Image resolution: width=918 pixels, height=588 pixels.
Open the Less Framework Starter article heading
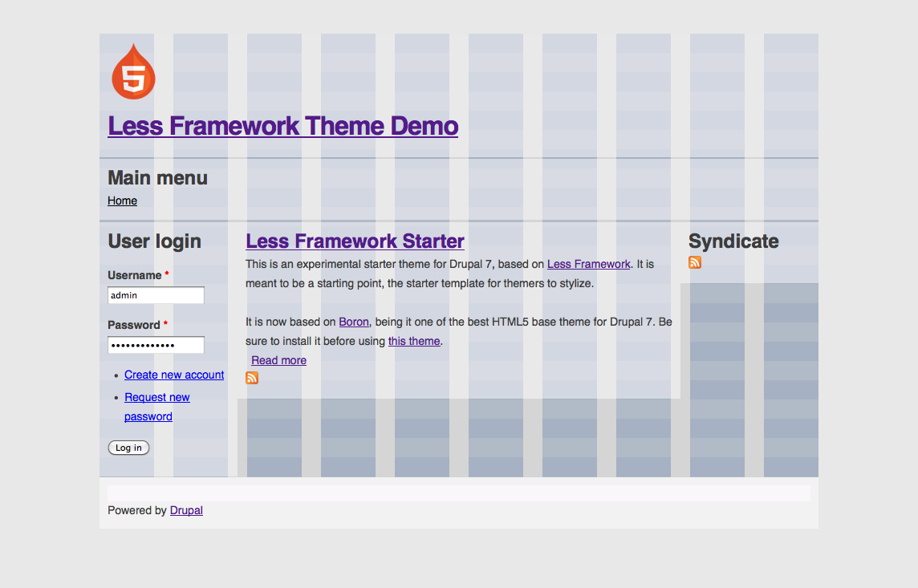pyautogui.click(x=355, y=241)
